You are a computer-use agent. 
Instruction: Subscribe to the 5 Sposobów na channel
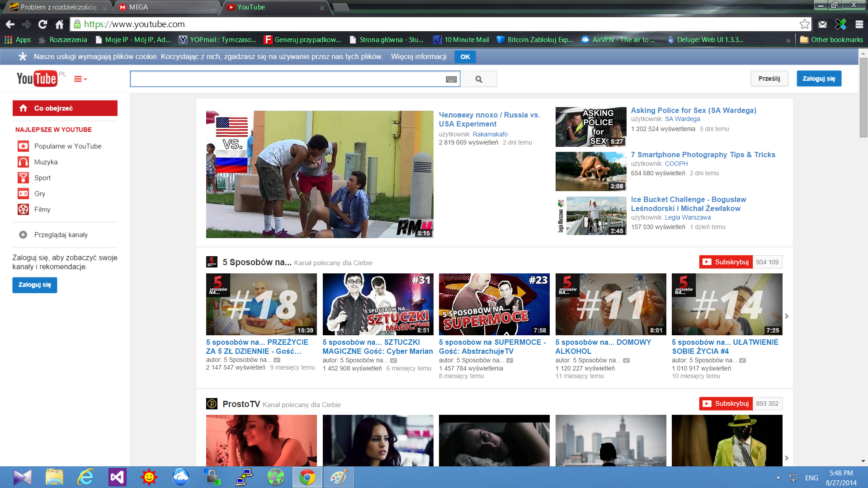point(726,262)
